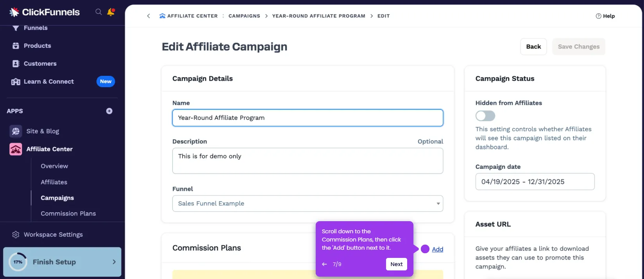
Task: Click the Learn & Connect icon
Action: [16, 82]
